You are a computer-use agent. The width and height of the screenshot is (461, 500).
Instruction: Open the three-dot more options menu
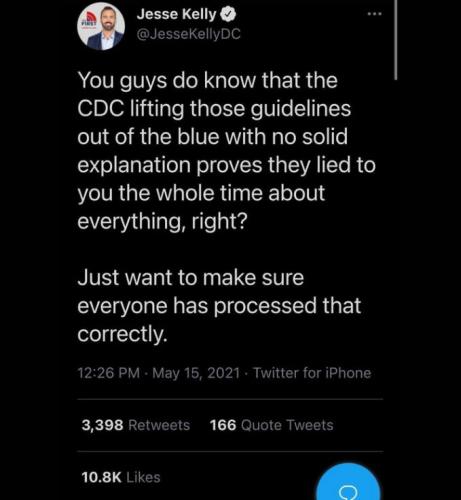pyautogui.click(x=374, y=14)
